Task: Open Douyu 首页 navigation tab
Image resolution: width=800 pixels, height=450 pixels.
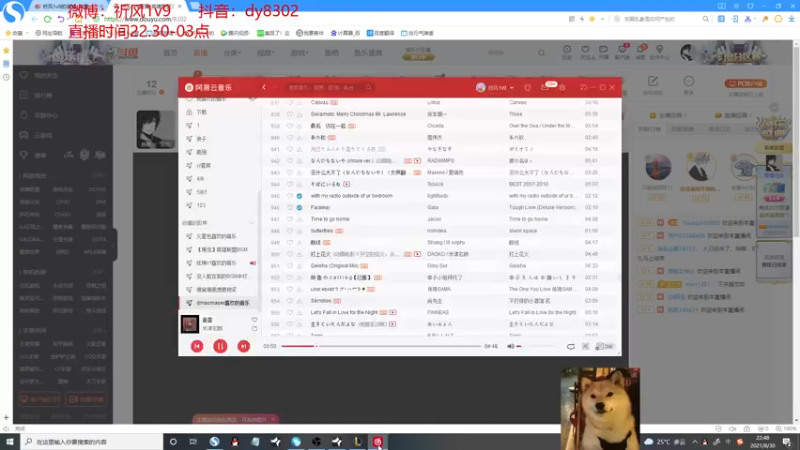Action: (170, 53)
